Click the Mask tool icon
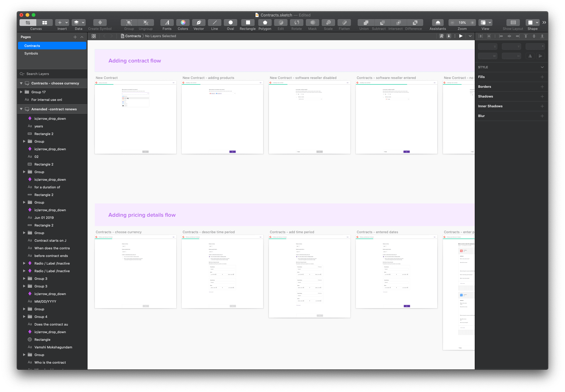Image resolution: width=565 pixels, height=392 pixels. [313, 23]
